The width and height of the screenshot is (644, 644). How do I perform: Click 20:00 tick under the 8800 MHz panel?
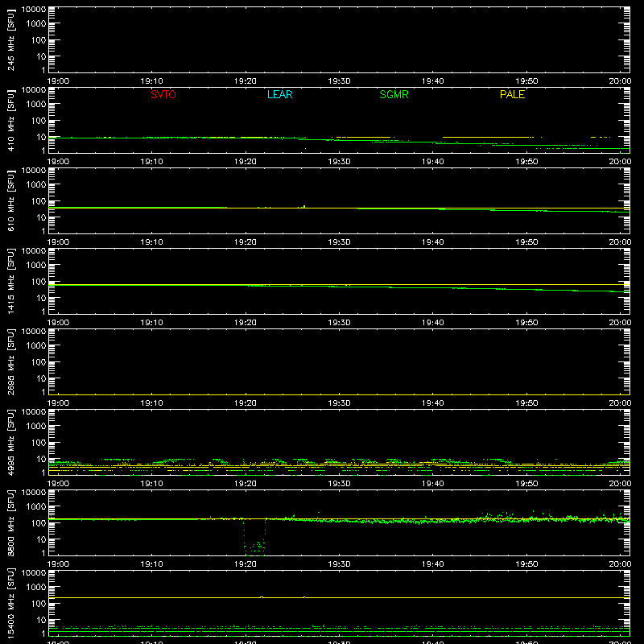point(620,564)
